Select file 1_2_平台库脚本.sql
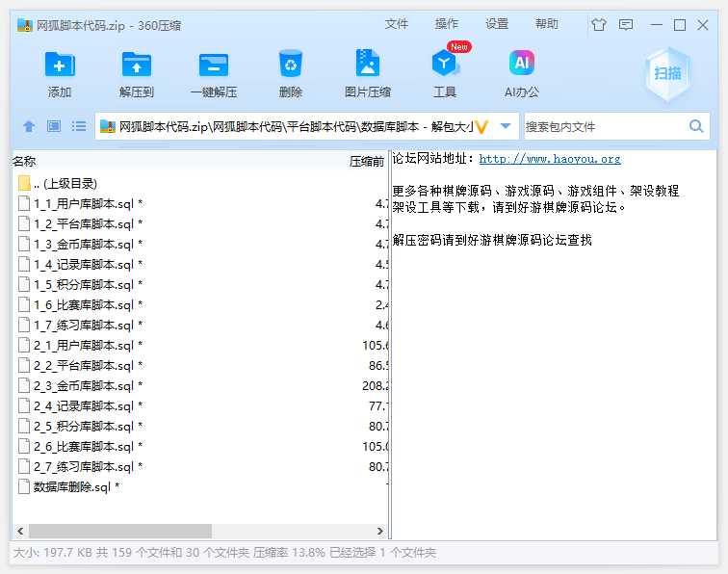The image size is (728, 574). [200, 223]
